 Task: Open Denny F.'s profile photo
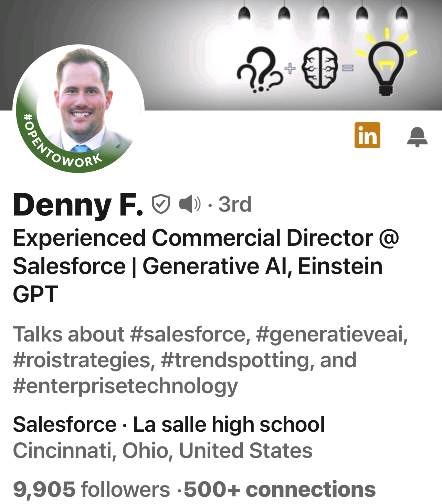pyautogui.click(x=82, y=100)
